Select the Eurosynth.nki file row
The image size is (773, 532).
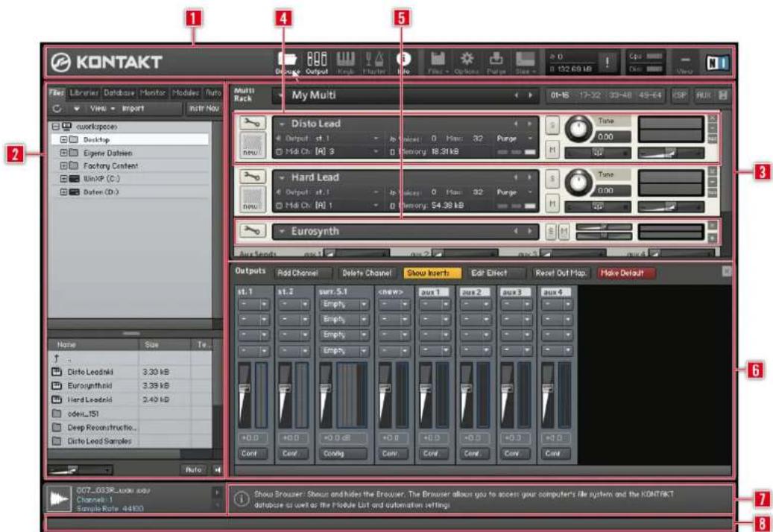[x=129, y=386]
